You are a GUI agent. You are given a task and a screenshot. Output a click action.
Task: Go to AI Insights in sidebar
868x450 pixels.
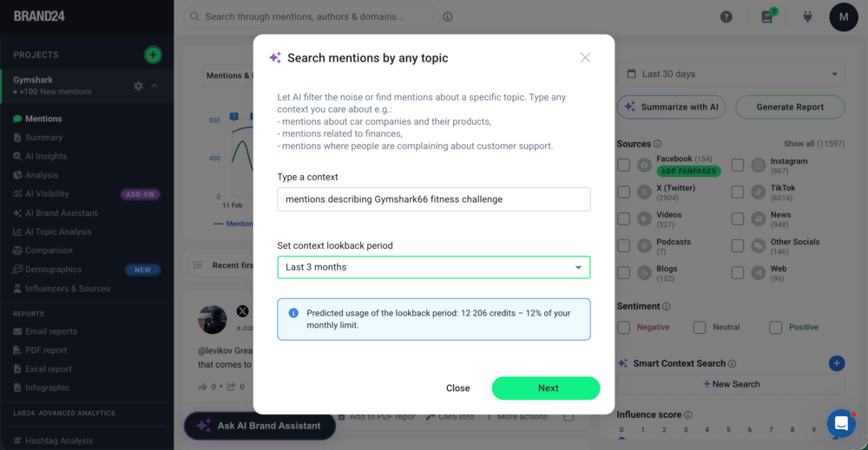pyautogui.click(x=45, y=156)
